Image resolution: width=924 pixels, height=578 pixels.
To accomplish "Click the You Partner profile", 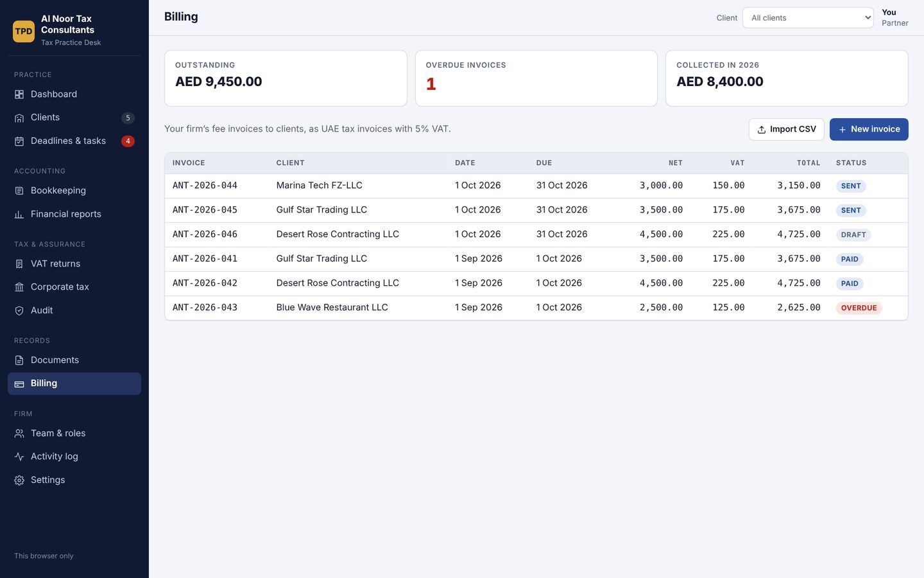I will pos(894,17).
